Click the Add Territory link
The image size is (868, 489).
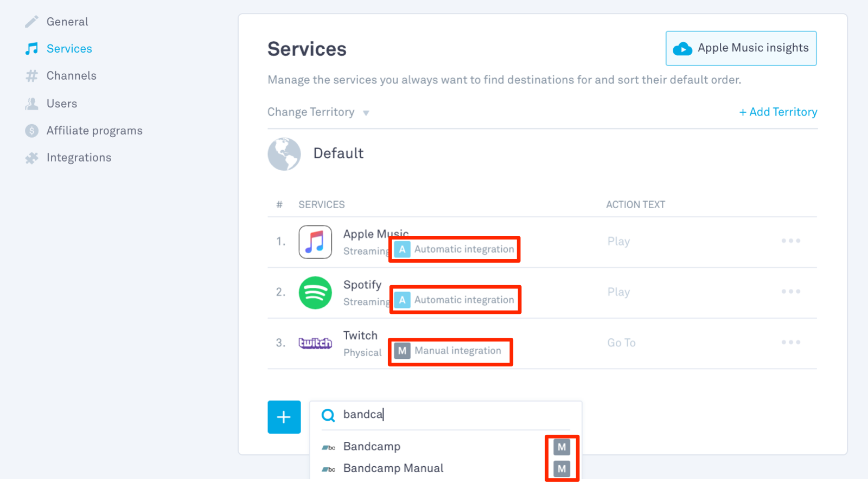[778, 112]
